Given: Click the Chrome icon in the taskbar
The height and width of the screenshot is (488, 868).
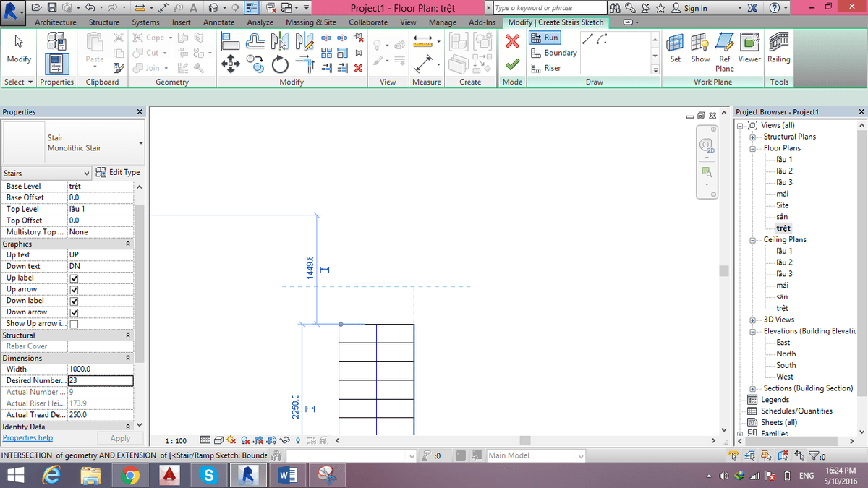Looking at the screenshot, I should point(130,475).
